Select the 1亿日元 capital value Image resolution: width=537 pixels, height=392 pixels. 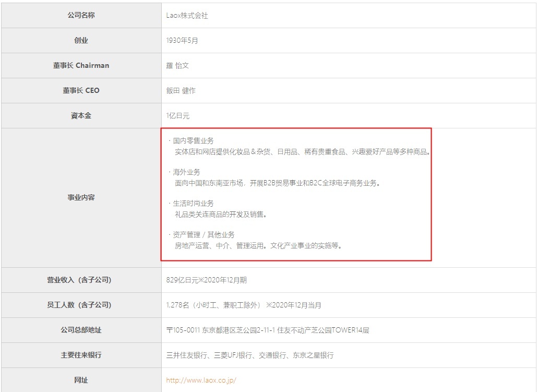coord(178,115)
